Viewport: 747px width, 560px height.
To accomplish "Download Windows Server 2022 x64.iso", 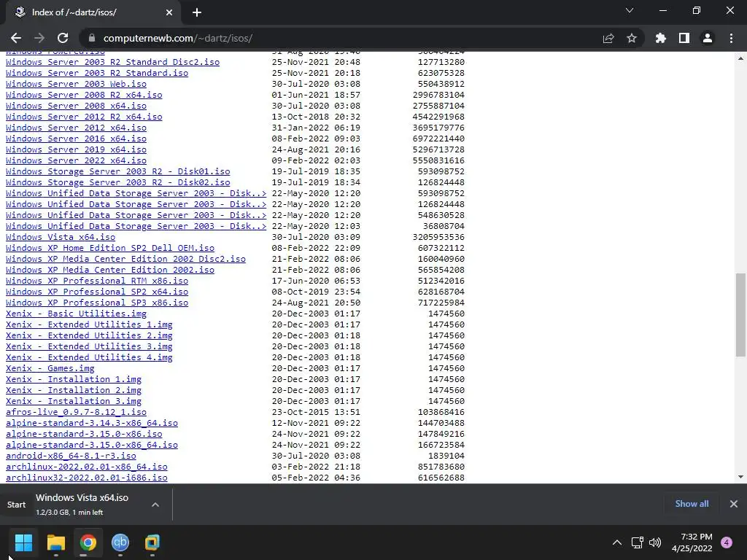I will point(76,160).
